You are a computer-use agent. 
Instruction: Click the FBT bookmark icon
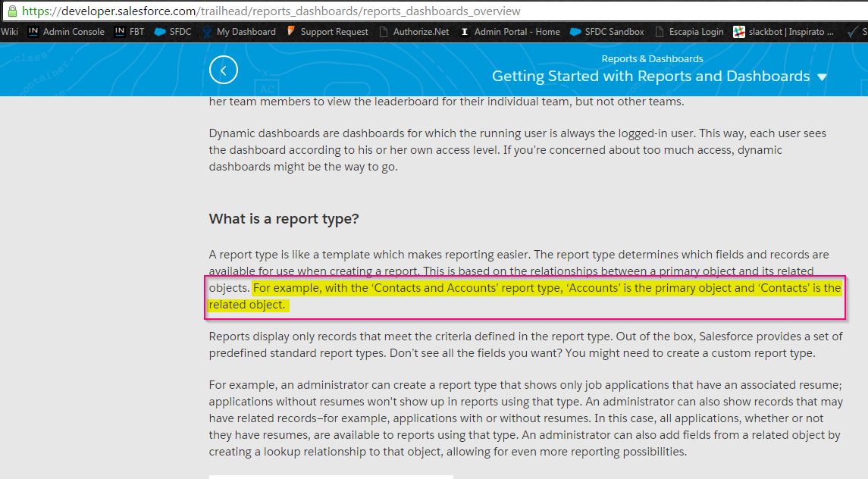120,32
